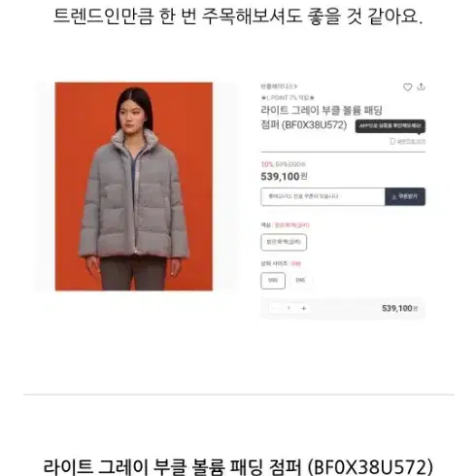This screenshot has height=476, width=476.
Task: Click the dark app tooltip bubble
Action: click(391, 126)
